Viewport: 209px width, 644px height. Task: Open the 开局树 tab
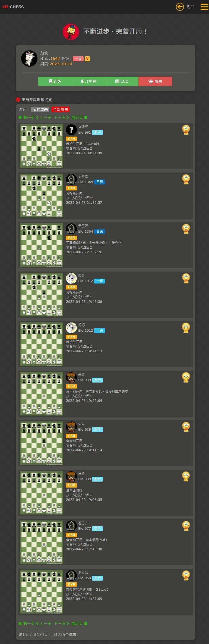pos(88,81)
